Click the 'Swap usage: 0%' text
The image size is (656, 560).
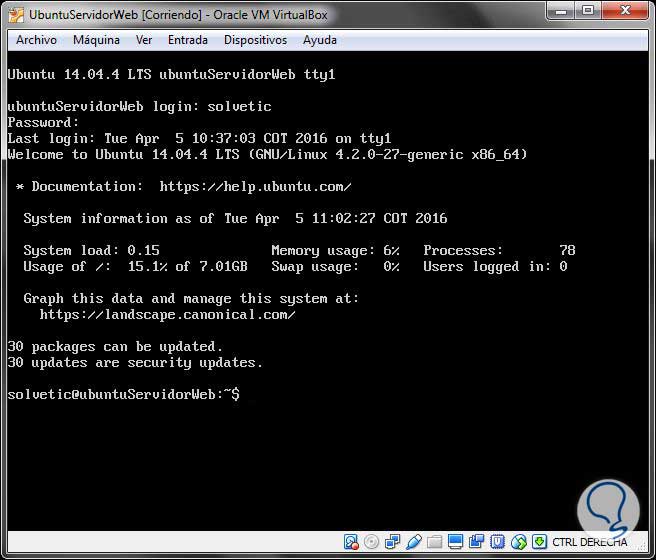[336, 266]
